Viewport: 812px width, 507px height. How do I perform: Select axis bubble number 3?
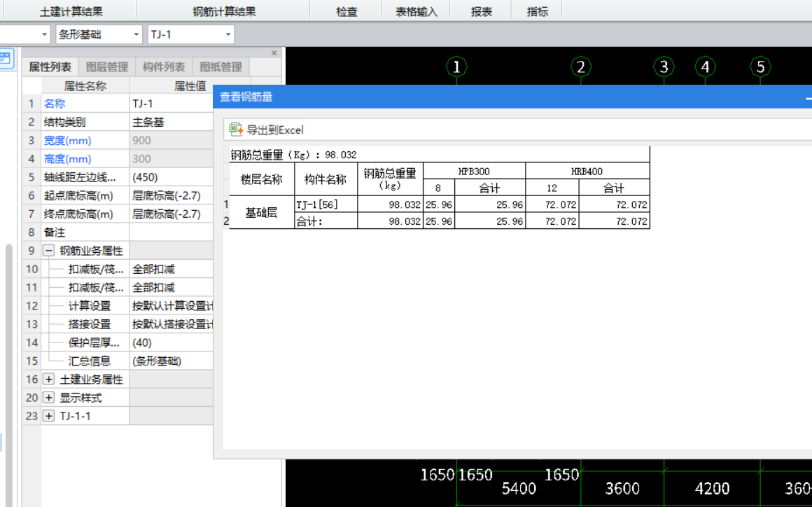664,67
